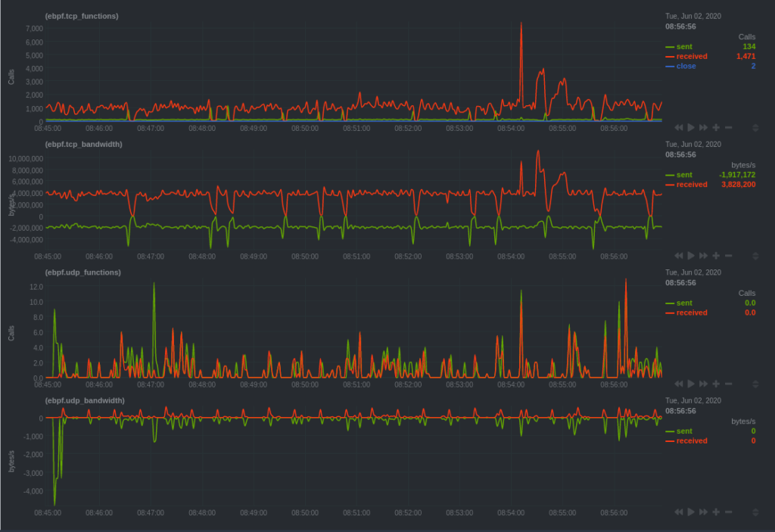Toggle 'close' dimension in tcp_functions legend
Screen dimensions: 775x532
686,67
